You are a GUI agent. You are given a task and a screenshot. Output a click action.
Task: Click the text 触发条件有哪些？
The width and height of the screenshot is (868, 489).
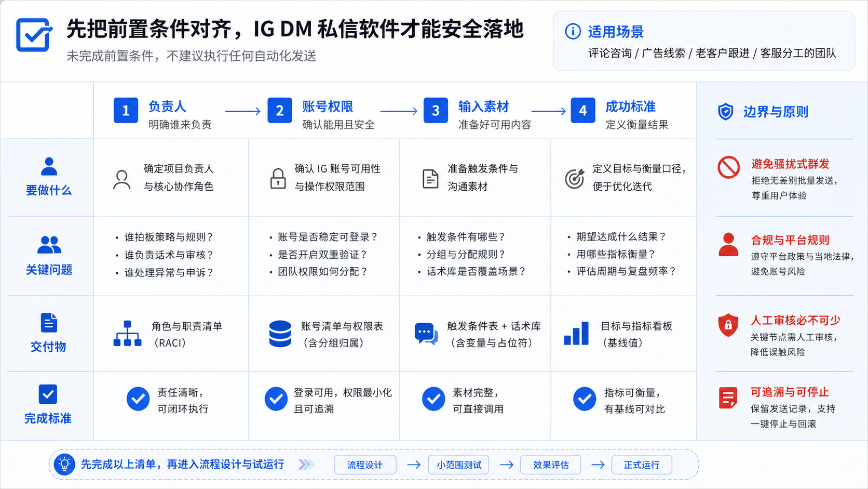pos(466,237)
